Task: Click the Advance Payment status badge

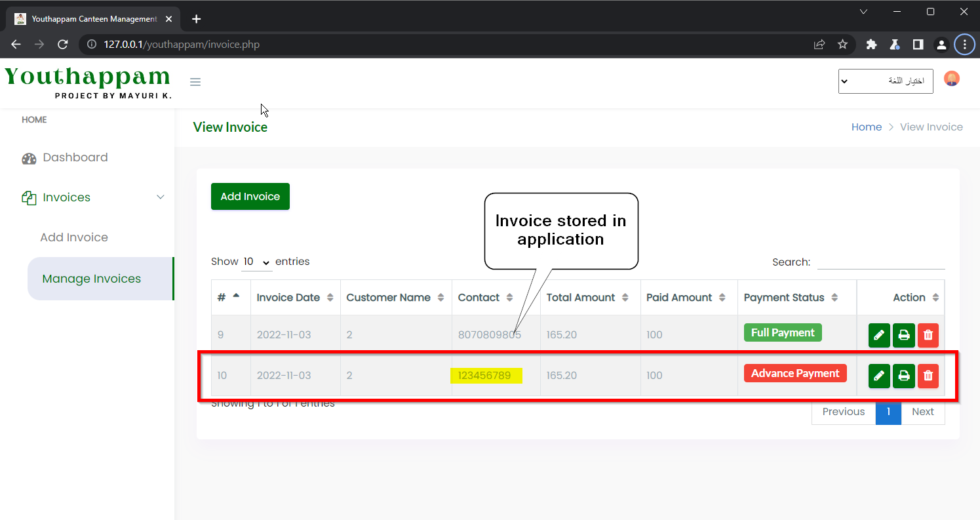Action: (x=795, y=373)
